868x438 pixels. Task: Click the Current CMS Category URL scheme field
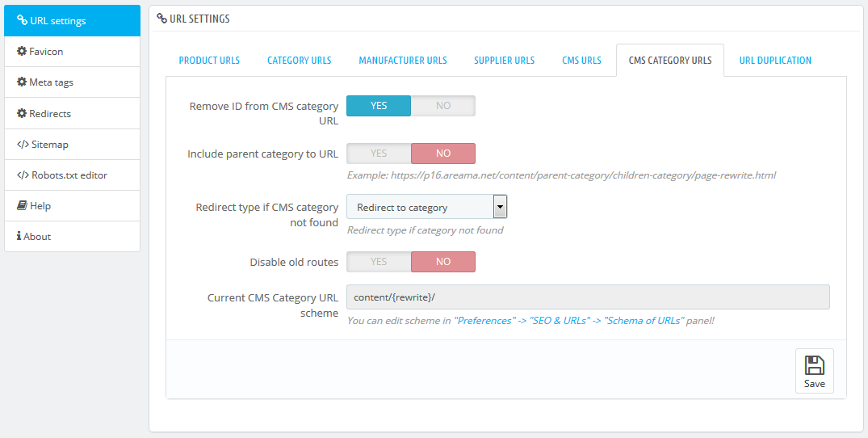(588, 297)
